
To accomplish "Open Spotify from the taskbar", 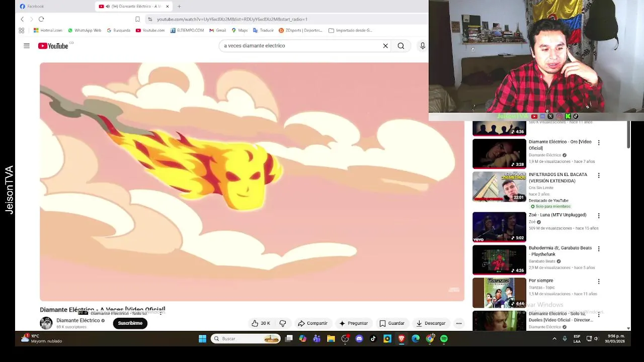I will click(x=444, y=339).
